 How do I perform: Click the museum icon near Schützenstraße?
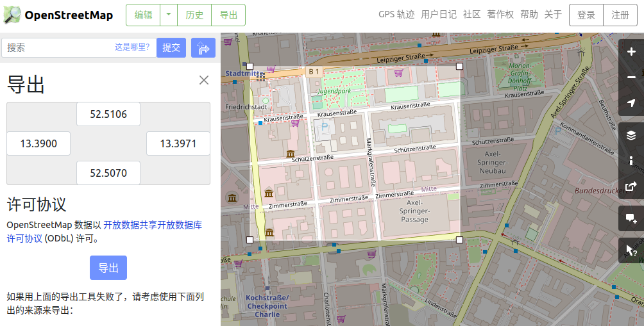(x=291, y=154)
